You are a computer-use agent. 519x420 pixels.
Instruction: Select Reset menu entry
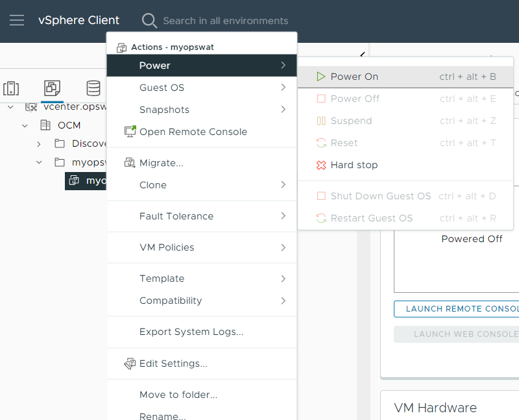click(x=405, y=143)
